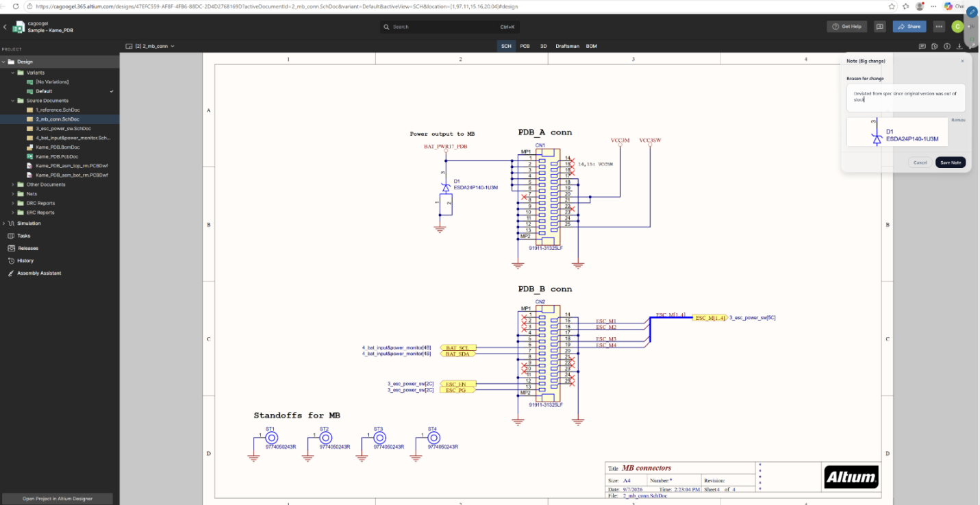The height and width of the screenshot is (505, 980).
Task: Expand the Nets folder
Action: point(12,194)
